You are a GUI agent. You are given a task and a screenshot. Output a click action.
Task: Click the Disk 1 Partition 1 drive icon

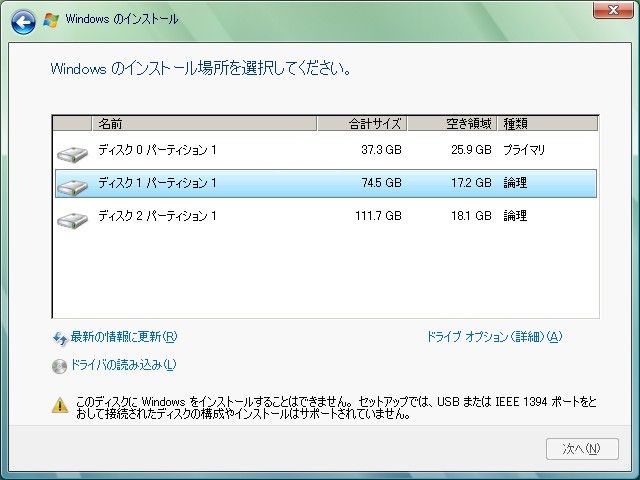(72, 185)
